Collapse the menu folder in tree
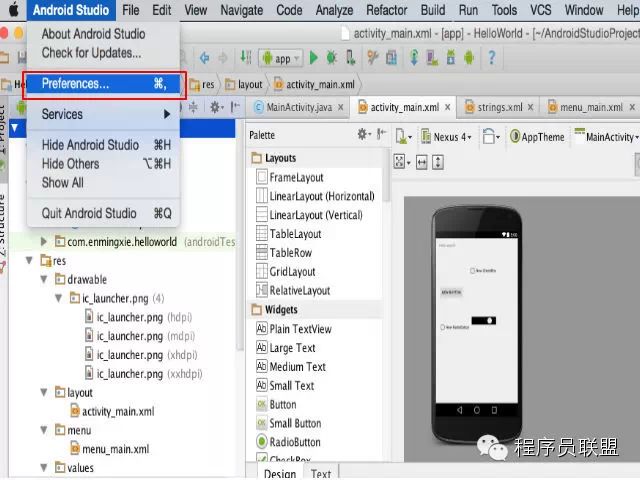This screenshot has height=480, width=640. (44, 430)
